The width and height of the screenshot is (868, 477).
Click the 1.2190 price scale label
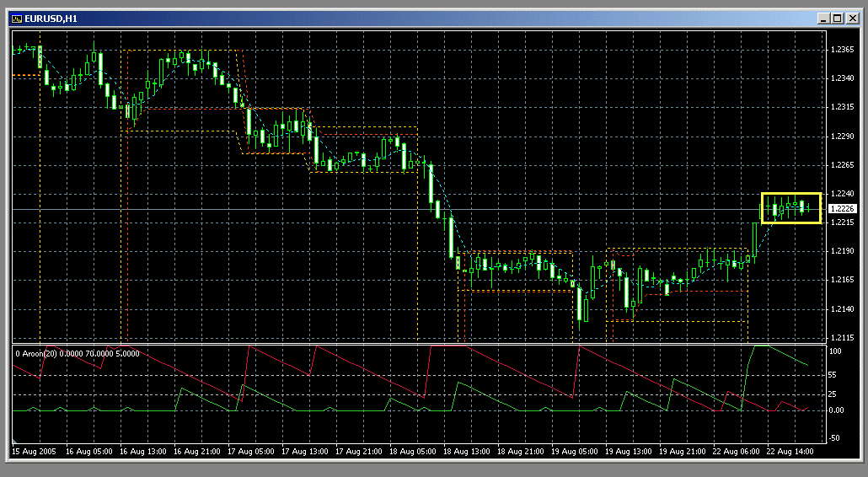tap(842, 251)
